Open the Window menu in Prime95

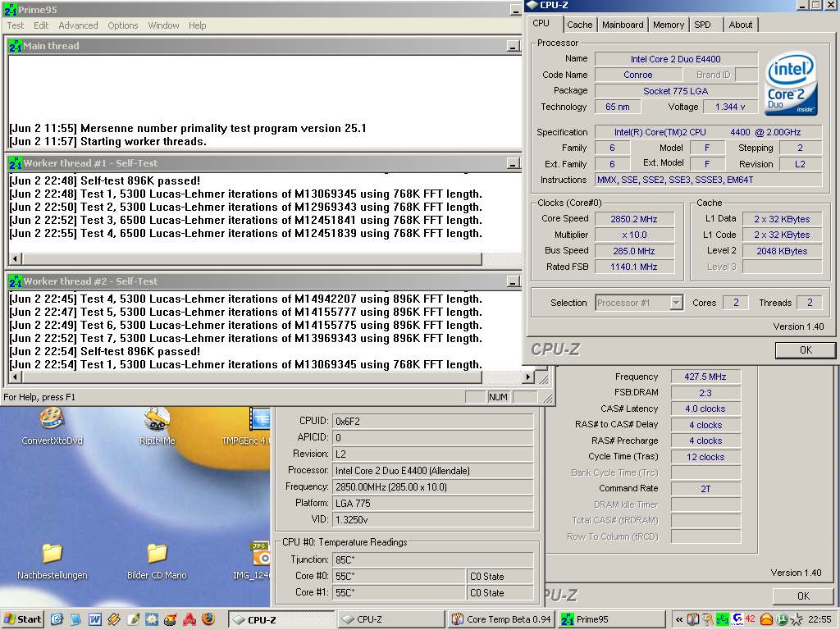click(163, 25)
